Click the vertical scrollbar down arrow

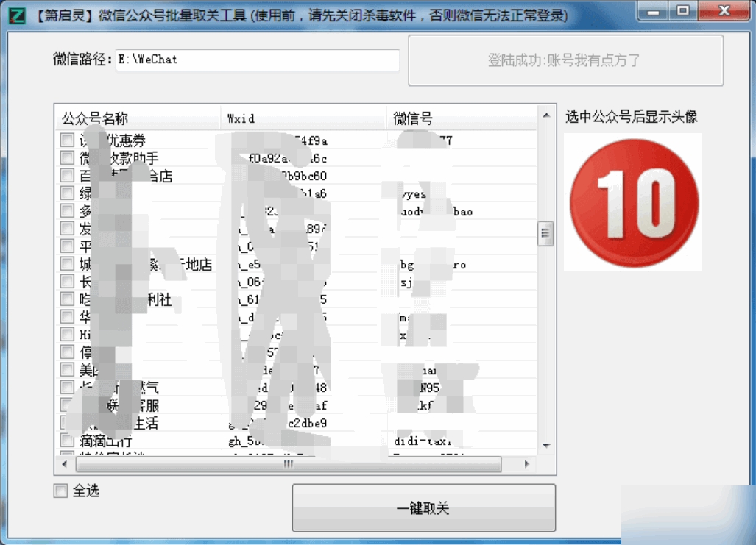[x=545, y=446]
